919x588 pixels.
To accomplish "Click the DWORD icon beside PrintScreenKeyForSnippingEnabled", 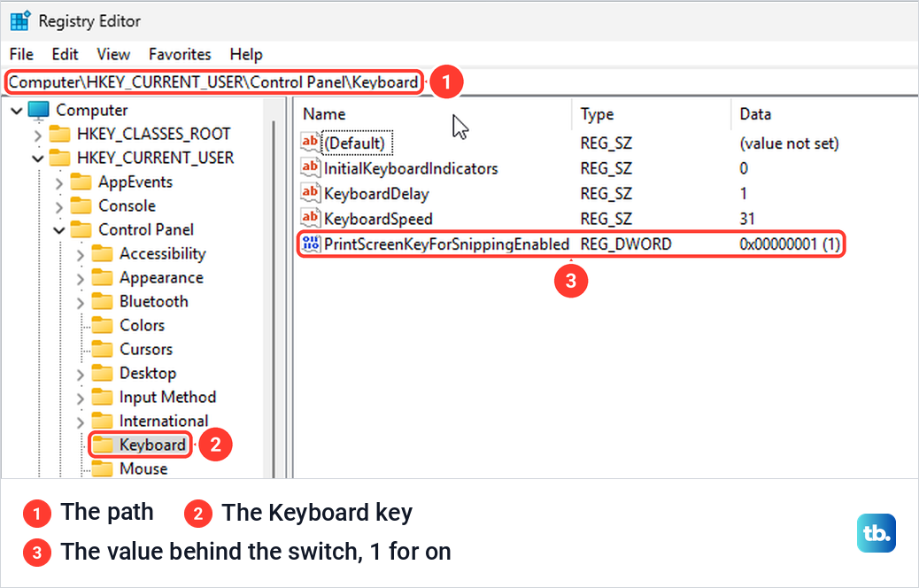I will pyautogui.click(x=310, y=244).
